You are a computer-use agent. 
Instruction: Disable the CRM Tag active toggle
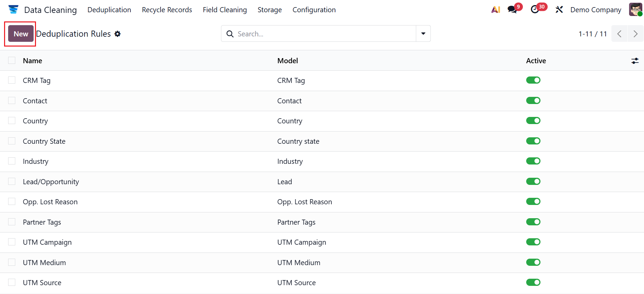[533, 80]
